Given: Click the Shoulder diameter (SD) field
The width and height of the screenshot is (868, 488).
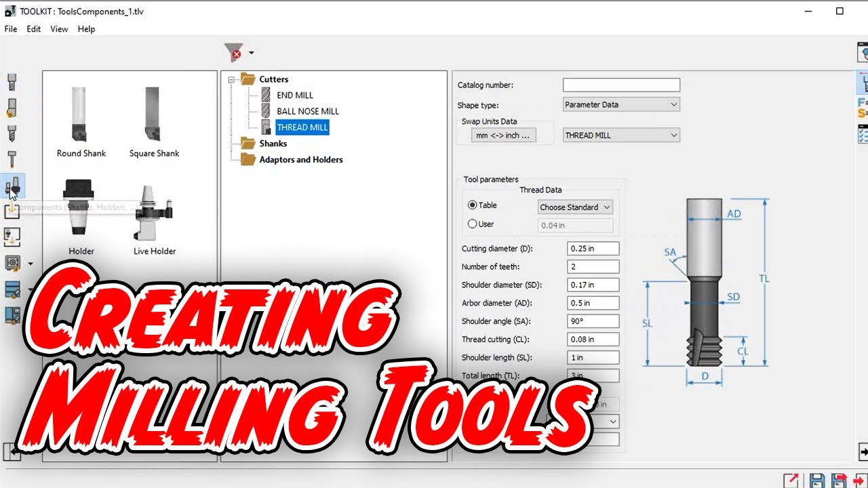Looking at the screenshot, I should [x=593, y=285].
